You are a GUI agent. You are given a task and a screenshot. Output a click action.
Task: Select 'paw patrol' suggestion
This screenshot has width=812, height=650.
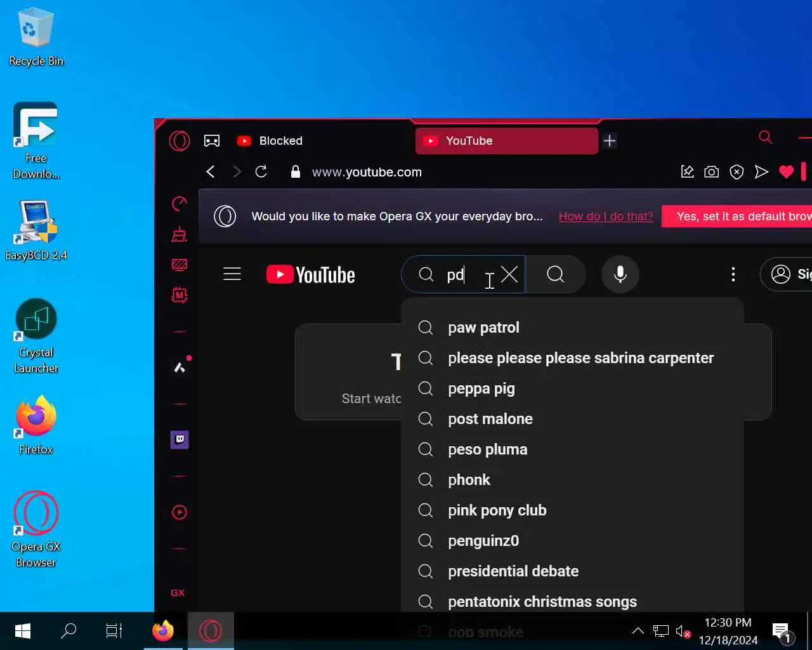pos(572,328)
